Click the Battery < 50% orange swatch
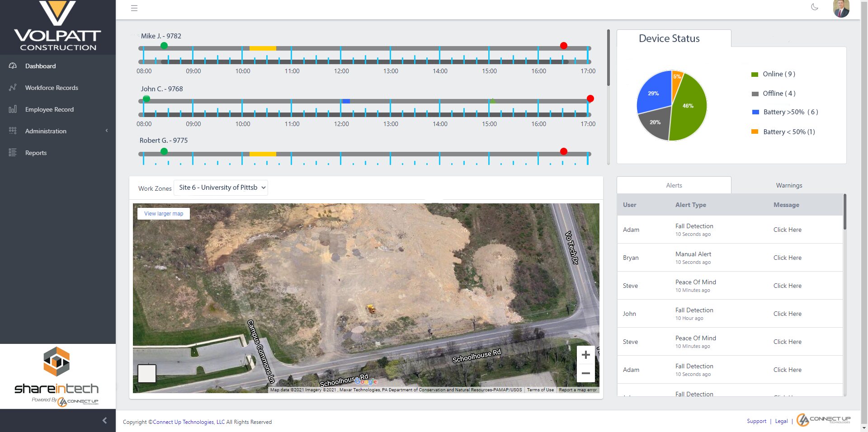 coord(755,132)
